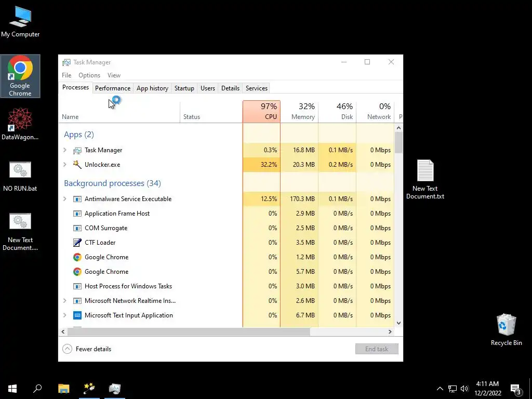Select the second Google Chrome process row
Viewport: 532px width, 399px height.
click(227, 271)
